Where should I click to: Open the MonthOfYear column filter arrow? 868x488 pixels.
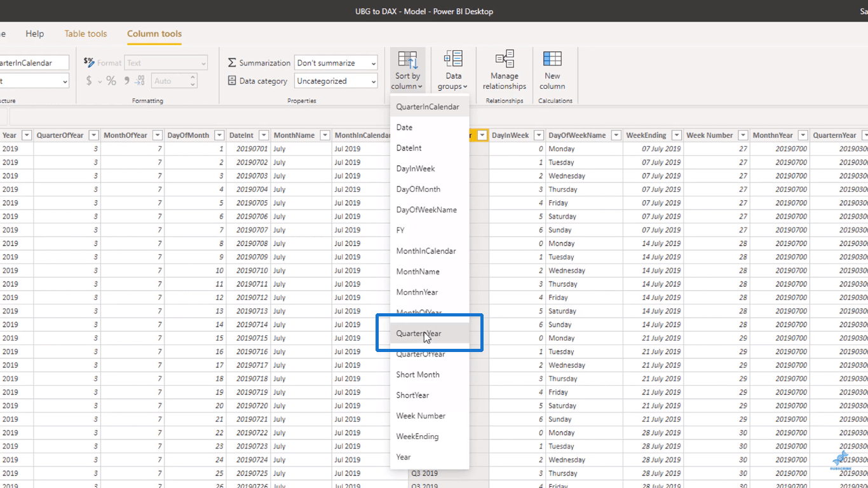157,135
